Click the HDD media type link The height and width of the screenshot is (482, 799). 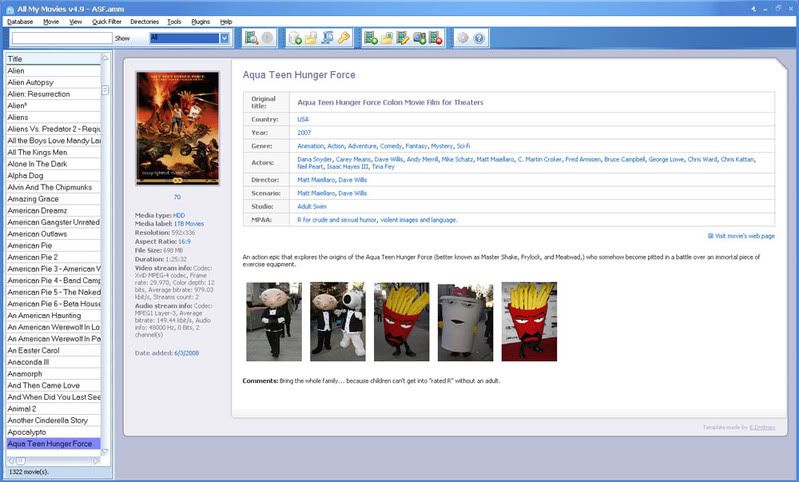tap(179, 215)
